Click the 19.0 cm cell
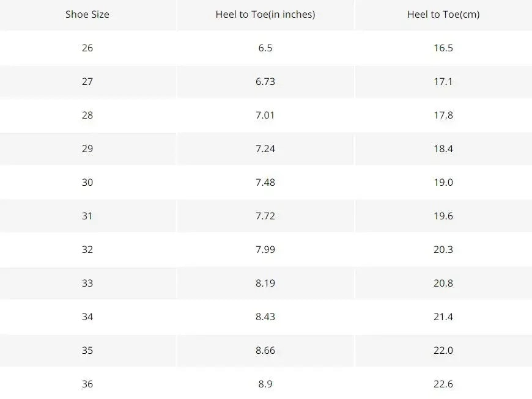 443,182
